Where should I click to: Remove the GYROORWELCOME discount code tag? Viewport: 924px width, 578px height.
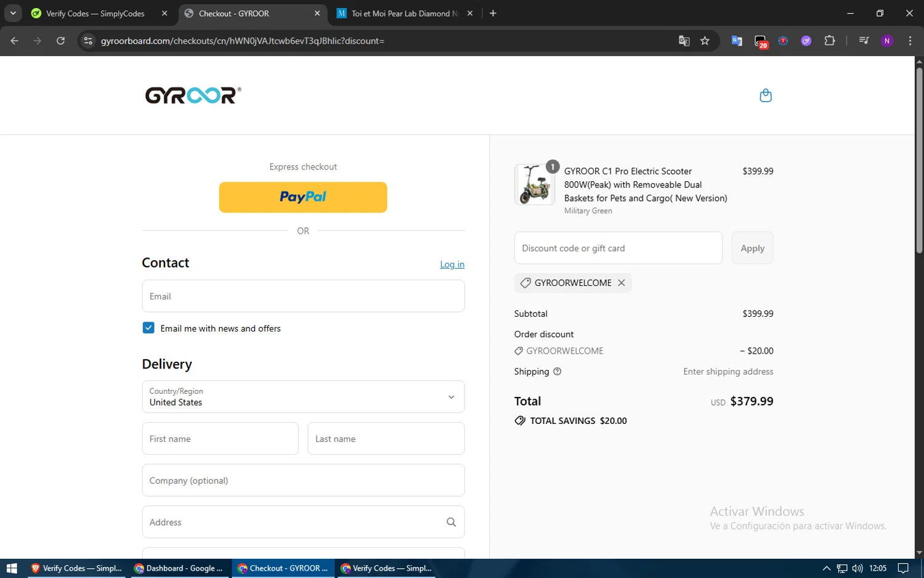coord(622,283)
